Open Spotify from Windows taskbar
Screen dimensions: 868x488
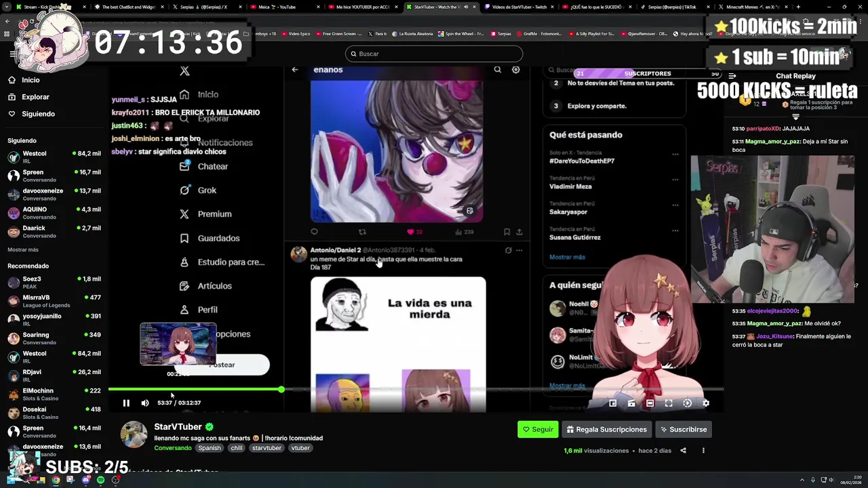click(100, 480)
